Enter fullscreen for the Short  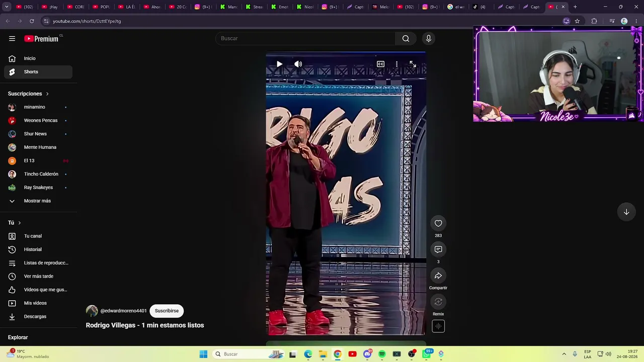[x=413, y=64]
